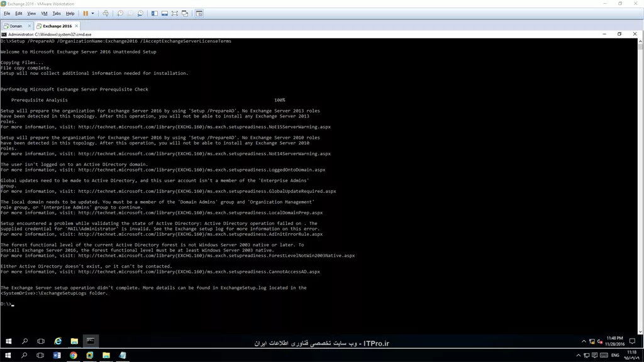The height and width of the screenshot is (362, 644).
Task: Click the 'Prerequisite Analysis' text
Action: coord(40,100)
